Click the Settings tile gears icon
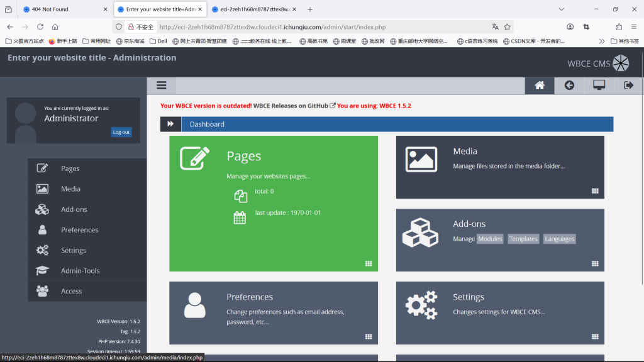Viewport: 644px width, 362px height. coord(421,305)
